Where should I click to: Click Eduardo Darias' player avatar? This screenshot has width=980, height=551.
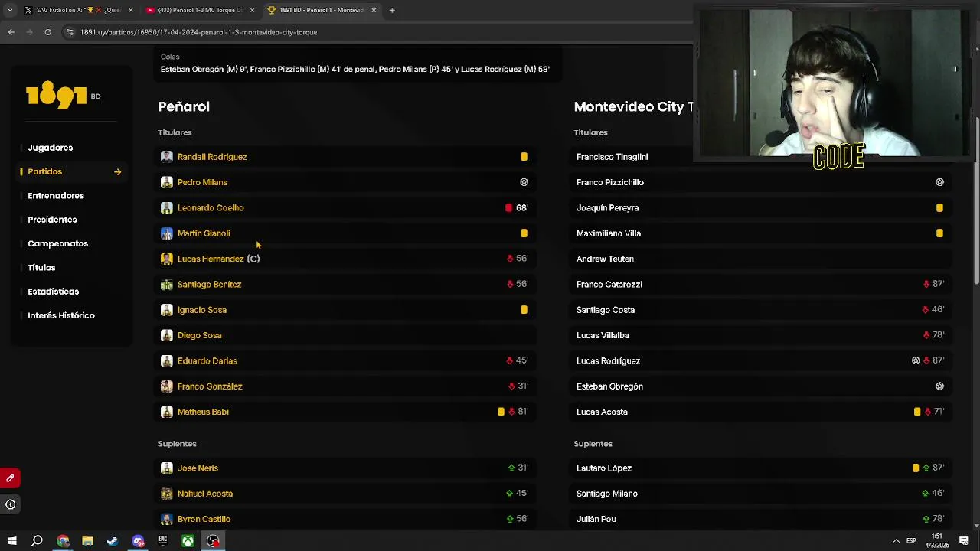click(x=166, y=360)
